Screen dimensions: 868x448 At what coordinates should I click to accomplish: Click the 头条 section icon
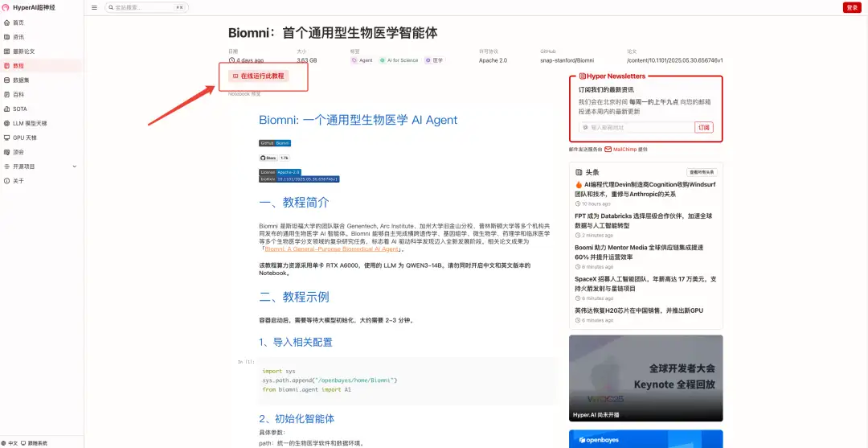579,172
